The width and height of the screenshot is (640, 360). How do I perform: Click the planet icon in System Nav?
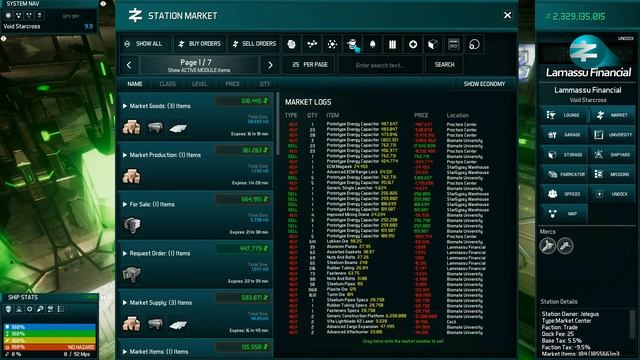8,15
